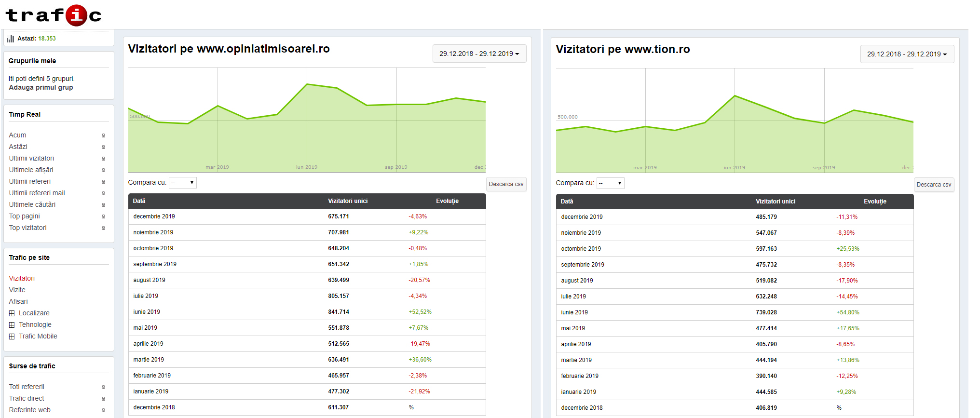The width and height of the screenshot is (980, 418).
Task: Open Toti refererii link
Action: [27, 387]
